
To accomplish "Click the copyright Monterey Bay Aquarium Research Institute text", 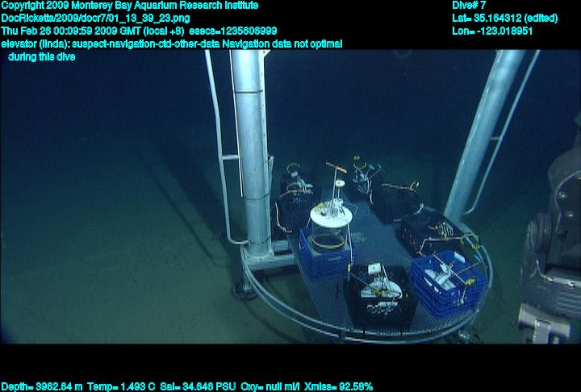I will 130,6.
